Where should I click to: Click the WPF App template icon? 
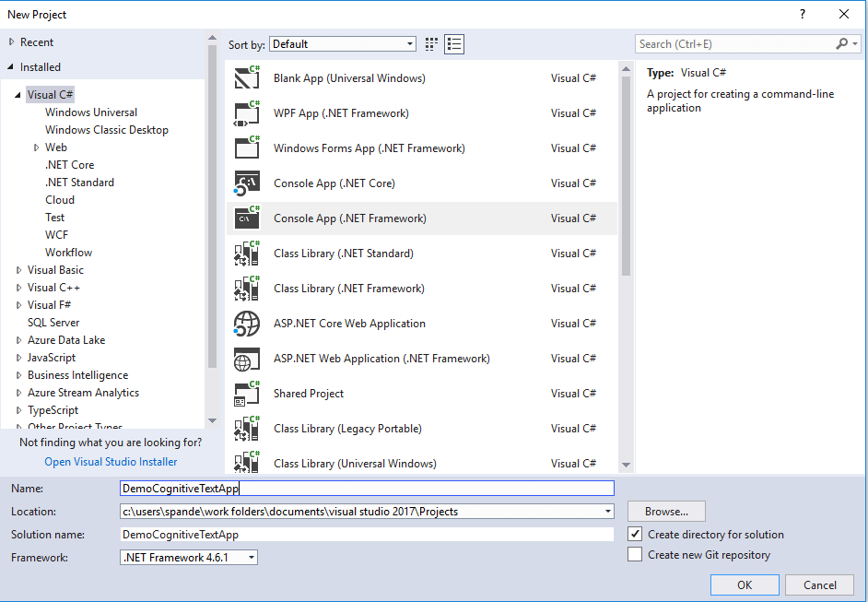pyautogui.click(x=247, y=113)
